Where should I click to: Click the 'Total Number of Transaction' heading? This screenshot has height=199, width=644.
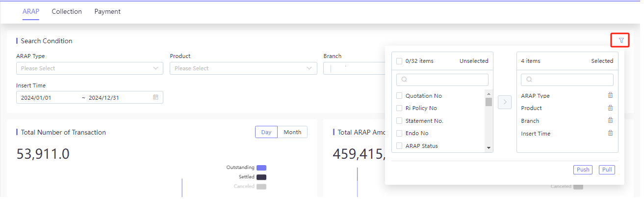point(63,132)
